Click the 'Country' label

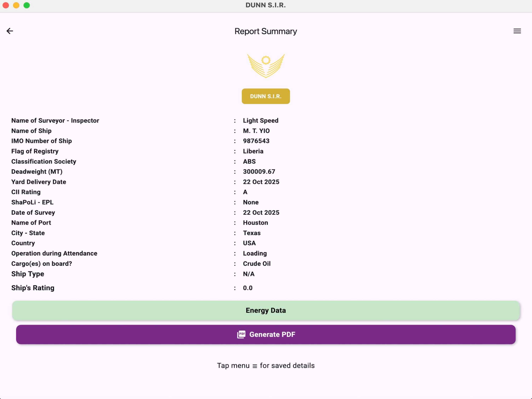click(x=23, y=243)
